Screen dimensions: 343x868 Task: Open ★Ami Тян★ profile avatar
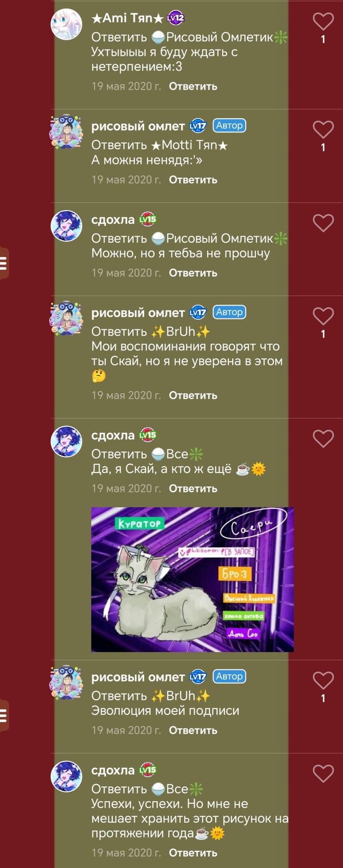[67, 24]
